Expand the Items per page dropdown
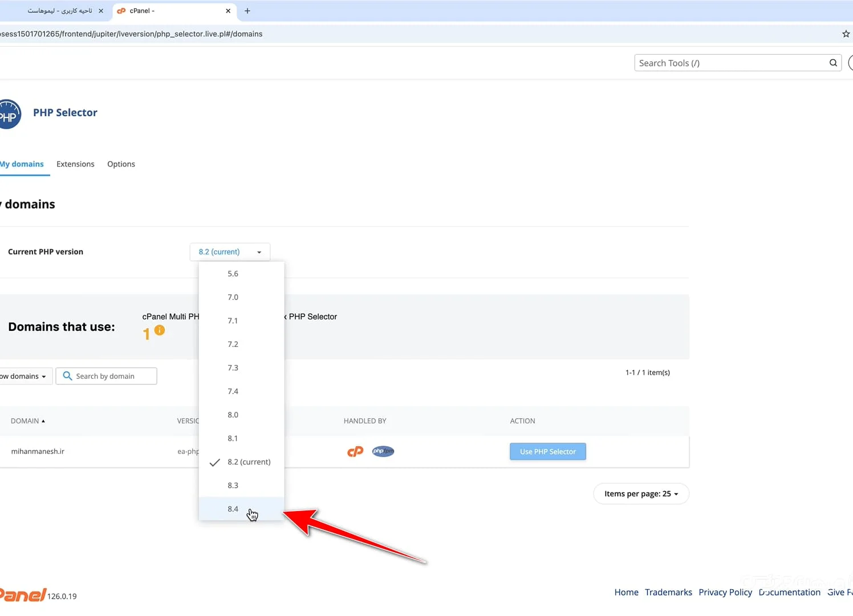The height and width of the screenshot is (616, 853). click(641, 494)
